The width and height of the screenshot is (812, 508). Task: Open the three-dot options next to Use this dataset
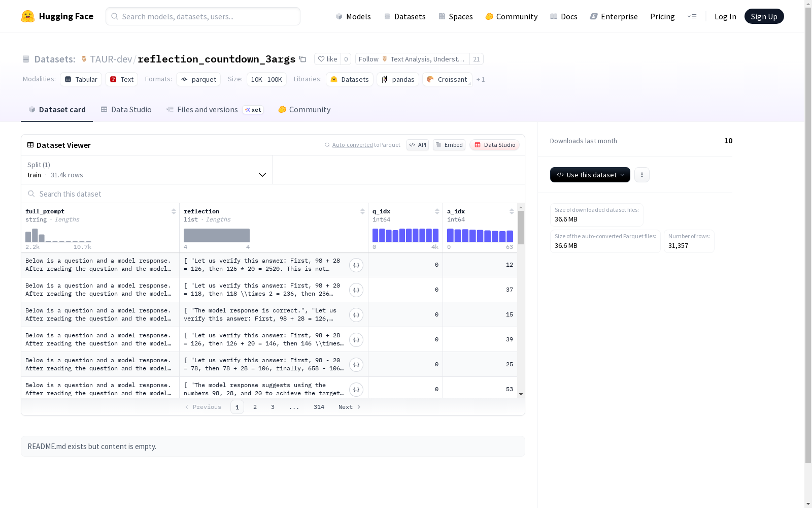[642, 175]
